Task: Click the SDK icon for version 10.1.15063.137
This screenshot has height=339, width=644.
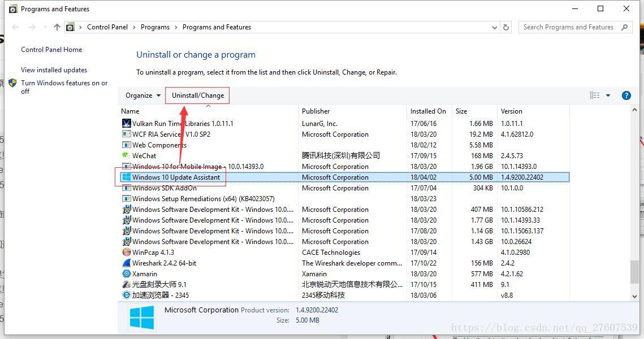Action: point(127,231)
